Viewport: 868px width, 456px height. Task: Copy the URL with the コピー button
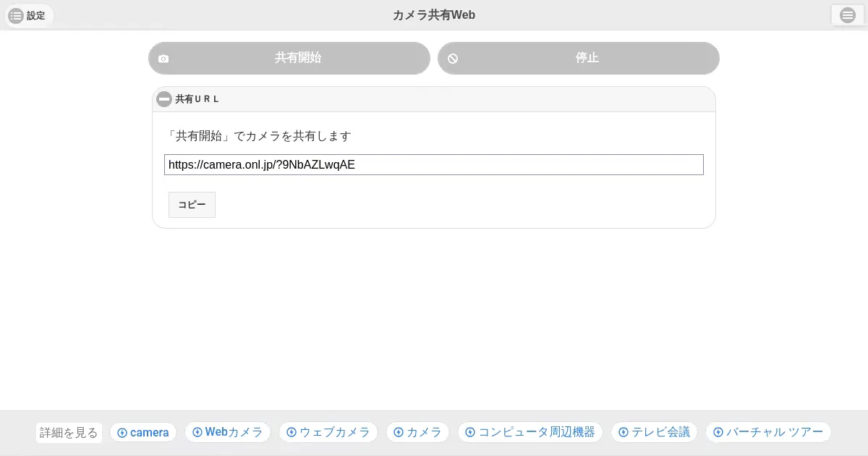[x=192, y=205]
